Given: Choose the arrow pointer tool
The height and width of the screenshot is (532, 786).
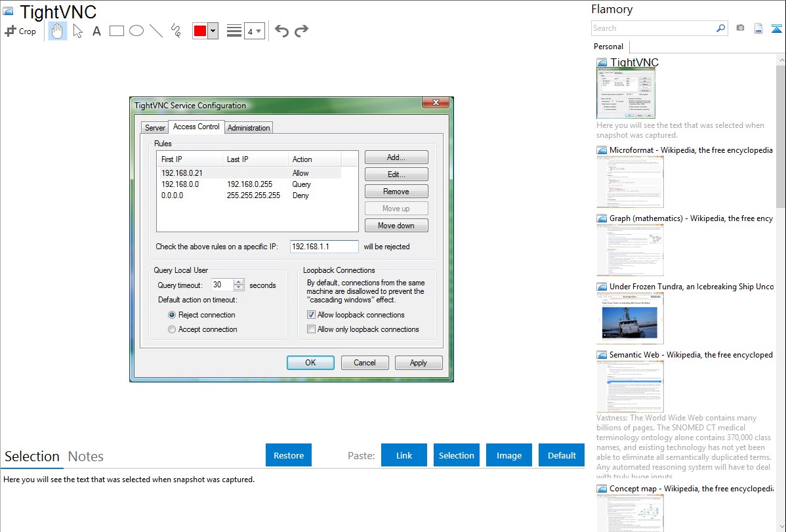Looking at the screenshot, I should 78,31.
